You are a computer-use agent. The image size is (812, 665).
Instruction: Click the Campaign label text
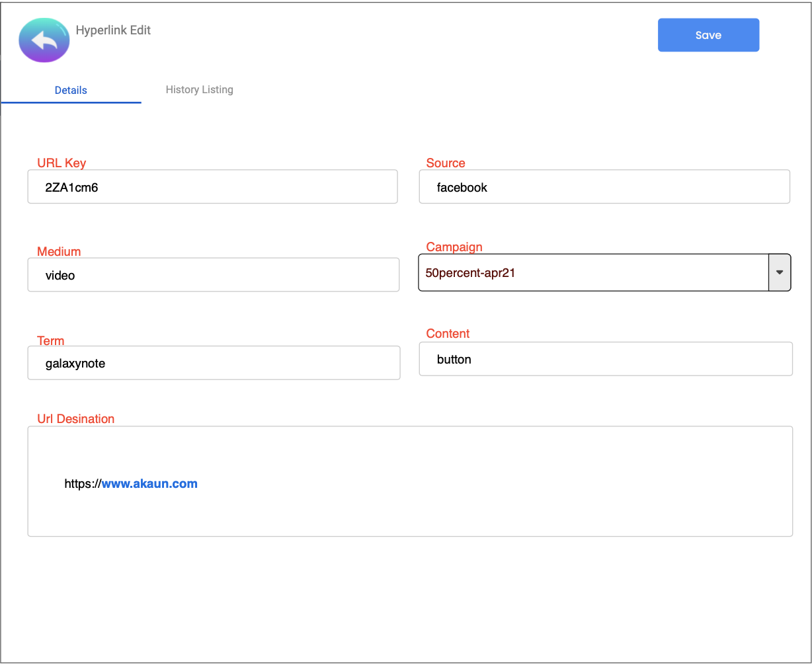pos(454,247)
